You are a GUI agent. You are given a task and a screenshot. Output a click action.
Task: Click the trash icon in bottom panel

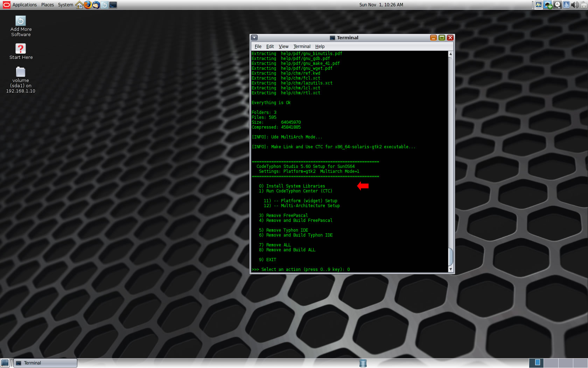coord(363,363)
